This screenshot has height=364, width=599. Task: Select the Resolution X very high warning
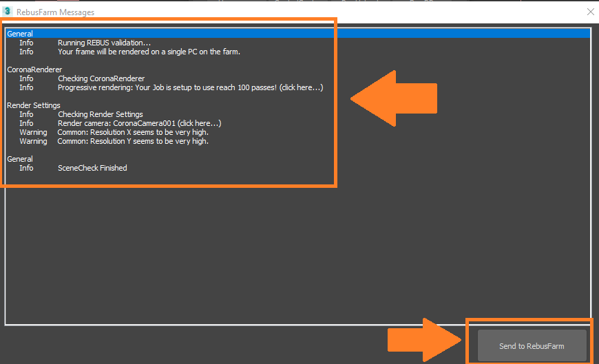pos(133,132)
